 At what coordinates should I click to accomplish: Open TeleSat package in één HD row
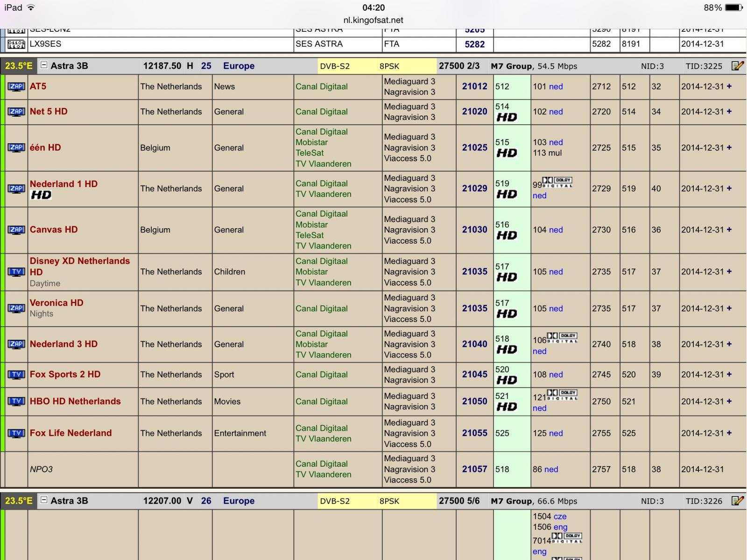tap(310, 153)
